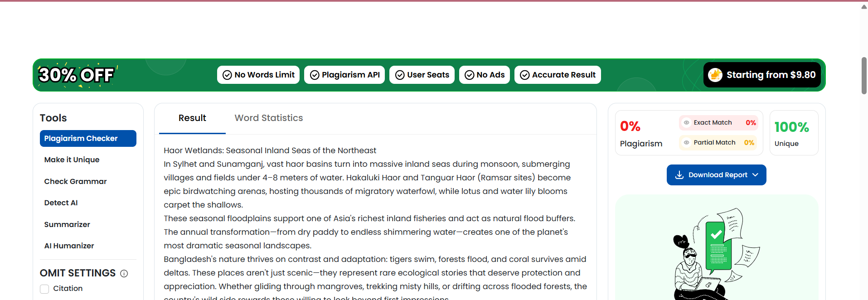Go to the Detect AI tool
Screen dimensions: 868x300
tap(61, 203)
